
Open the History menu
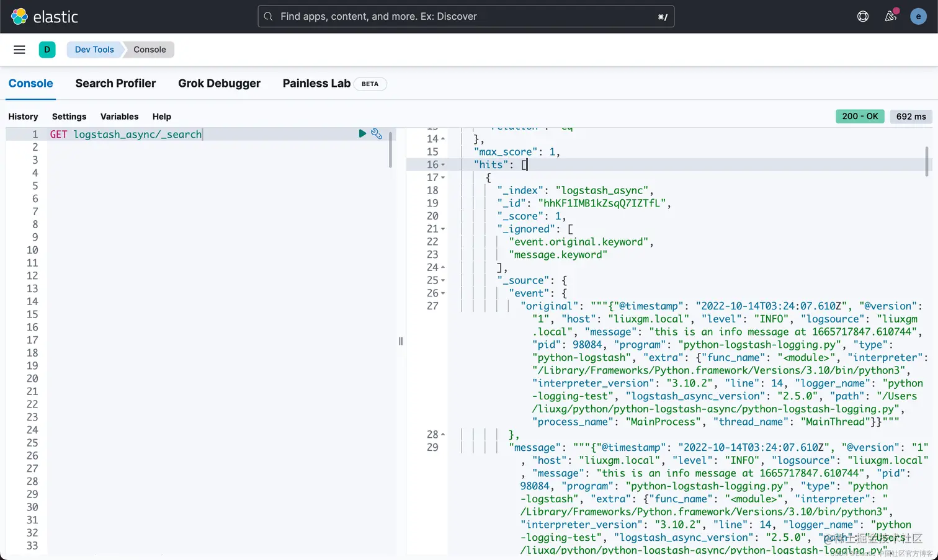pyautogui.click(x=23, y=117)
